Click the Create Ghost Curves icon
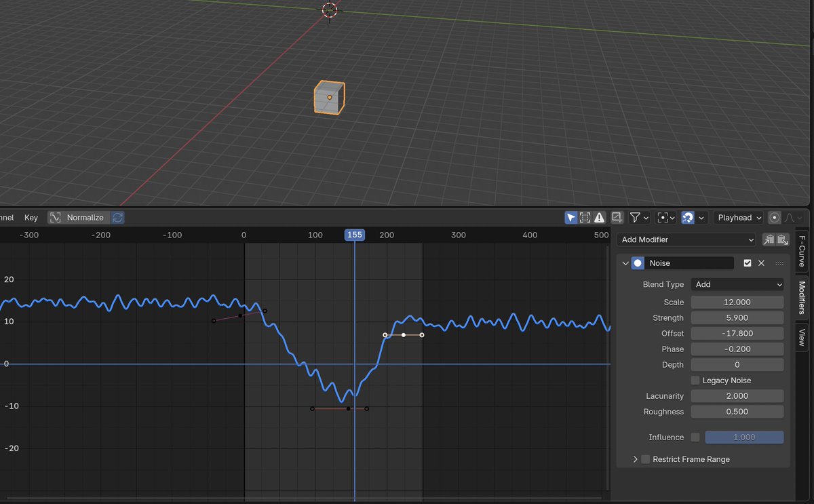814x504 pixels. pyautogui.click(x=617, y=218)
